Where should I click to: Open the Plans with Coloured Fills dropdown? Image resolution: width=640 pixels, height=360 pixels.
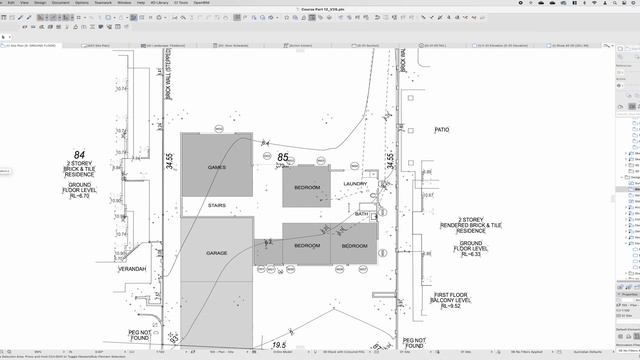(345, 351)
